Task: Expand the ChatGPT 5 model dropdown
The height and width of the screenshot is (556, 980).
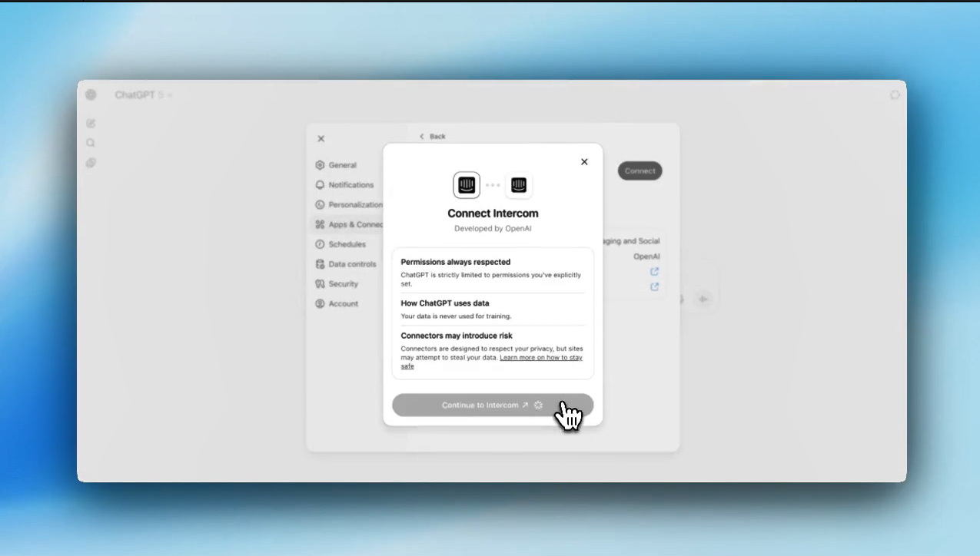Action: (x=143, y=95)
